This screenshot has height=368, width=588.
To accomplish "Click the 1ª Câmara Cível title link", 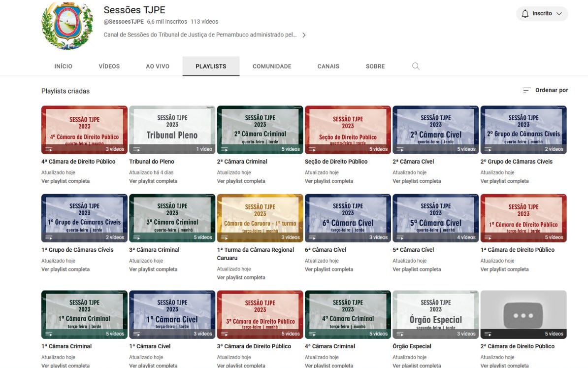I will 150,346.
